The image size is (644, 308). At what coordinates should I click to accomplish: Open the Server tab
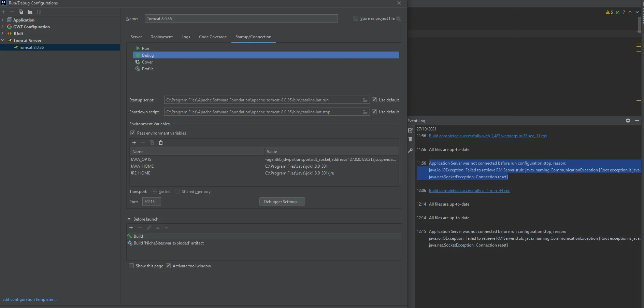point(136,37)
